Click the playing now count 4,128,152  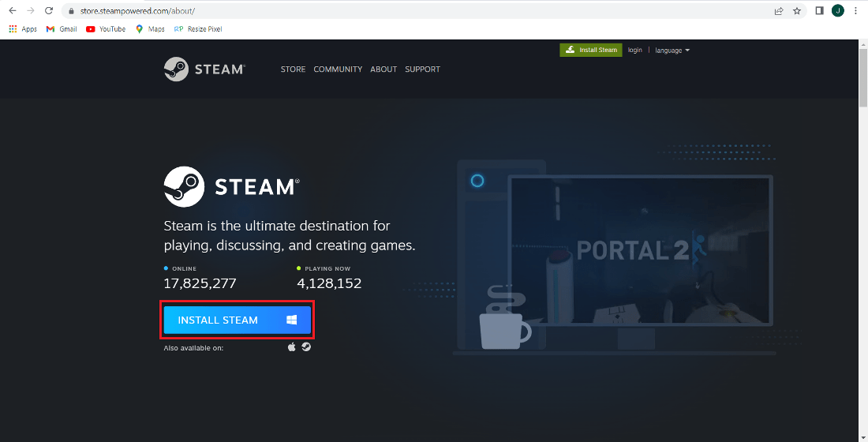(329, 283)
